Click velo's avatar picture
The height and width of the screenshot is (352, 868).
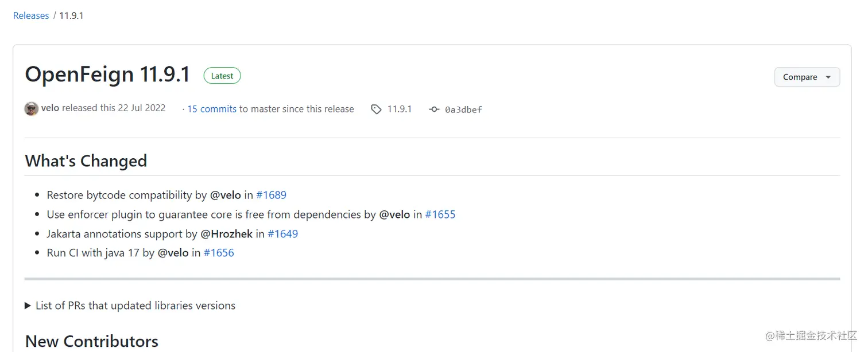click(32, 108)
